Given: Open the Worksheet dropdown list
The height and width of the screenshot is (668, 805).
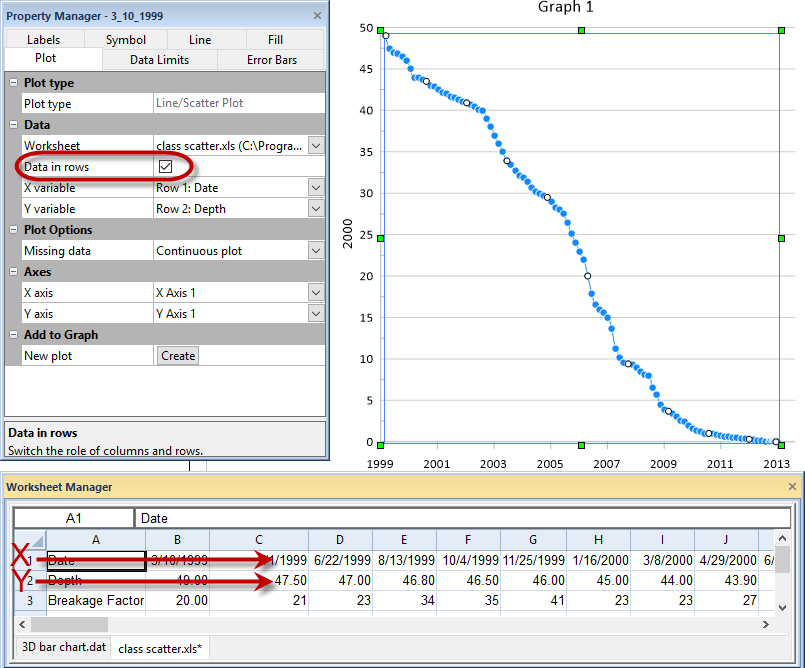Looking at the screenshot, I should coord(316,146).
